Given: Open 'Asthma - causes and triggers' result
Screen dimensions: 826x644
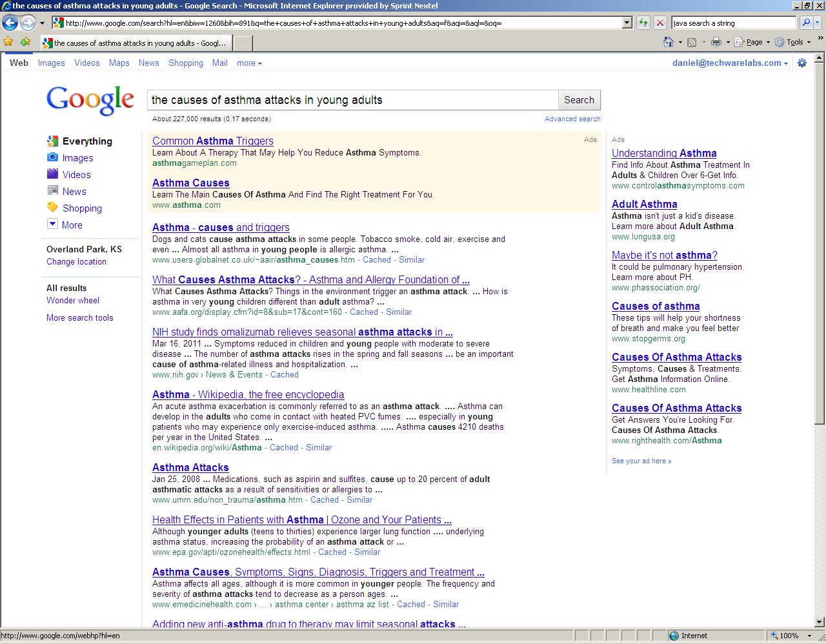Looking at the screenshot, I should click(x=221, y=227).
